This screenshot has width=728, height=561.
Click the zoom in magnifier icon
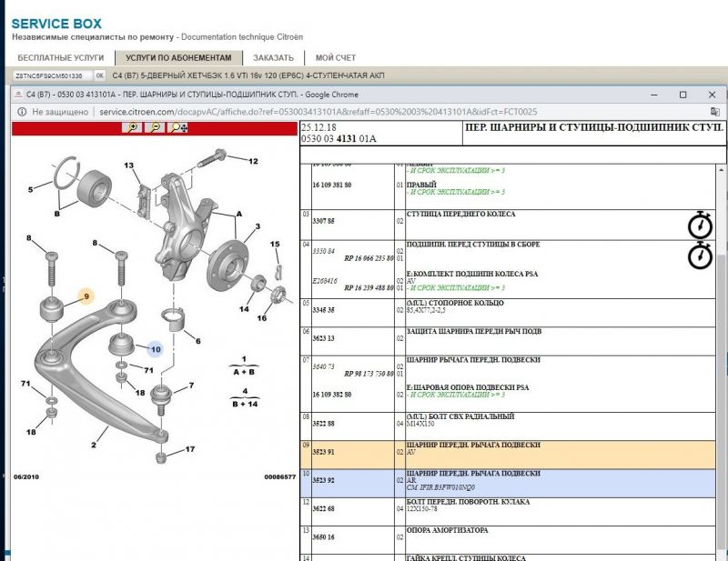133,128
